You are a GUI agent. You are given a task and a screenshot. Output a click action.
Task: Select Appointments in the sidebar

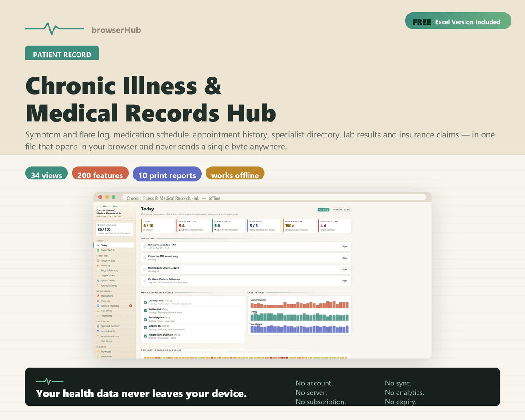pyautogui.click(x=115, y=331)
